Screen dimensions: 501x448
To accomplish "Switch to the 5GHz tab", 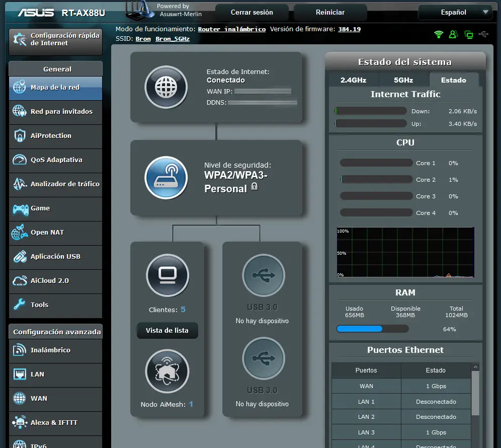I will (403, 80).
